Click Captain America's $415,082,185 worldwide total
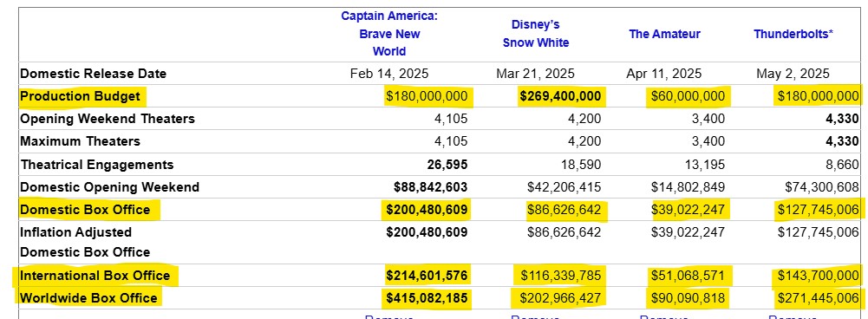This screenshot has height=319, width=868. pos(427,298)
